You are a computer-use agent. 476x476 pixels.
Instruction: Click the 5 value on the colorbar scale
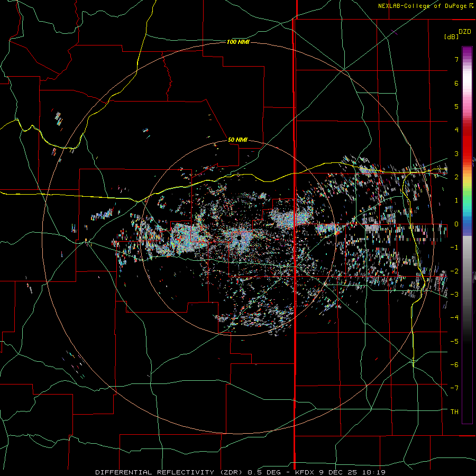coord(456,106)
